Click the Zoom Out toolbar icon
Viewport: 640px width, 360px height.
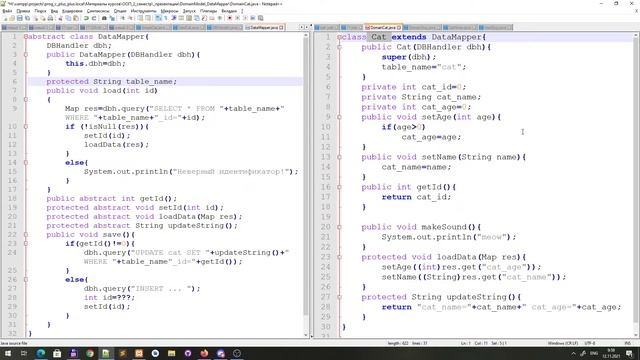coord(130,18)
